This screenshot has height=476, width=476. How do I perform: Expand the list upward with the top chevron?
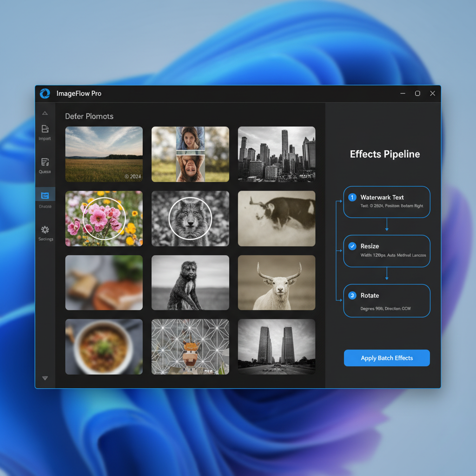click(x=45, y=112)
